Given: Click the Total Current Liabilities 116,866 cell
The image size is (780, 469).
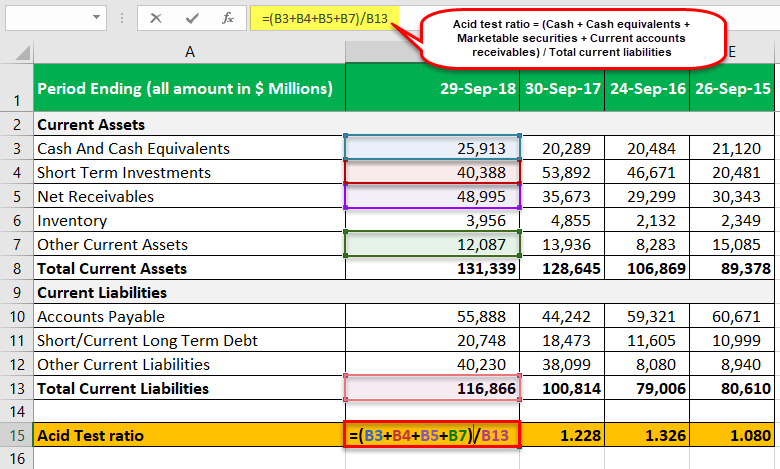Looking at the screenshot, I should (432, 388).
